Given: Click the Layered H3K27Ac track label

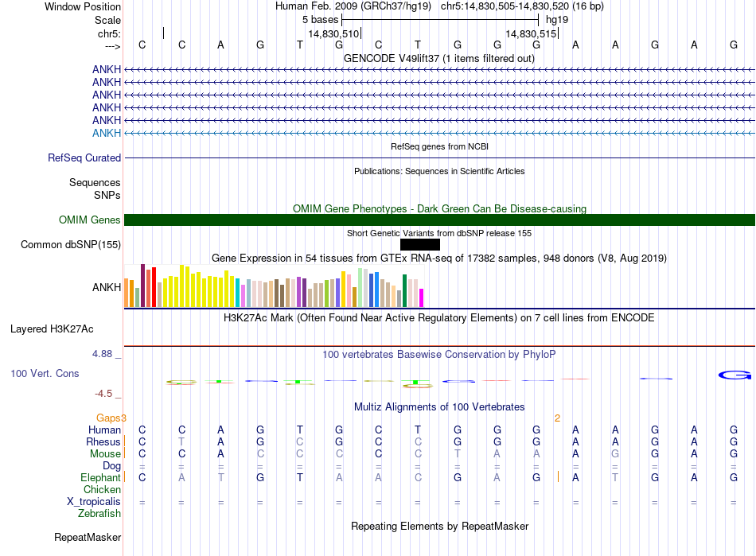Looking at the screenshot, I should [x=52, y=329].
